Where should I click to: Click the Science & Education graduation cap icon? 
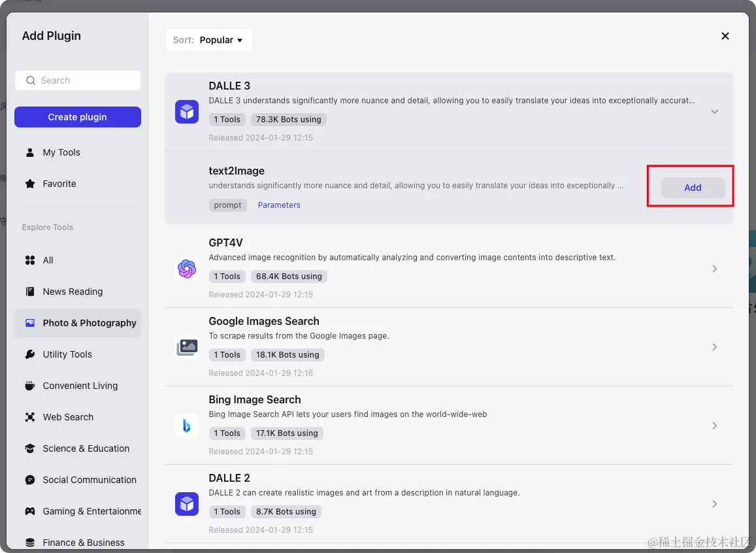[x=30, y=448]
